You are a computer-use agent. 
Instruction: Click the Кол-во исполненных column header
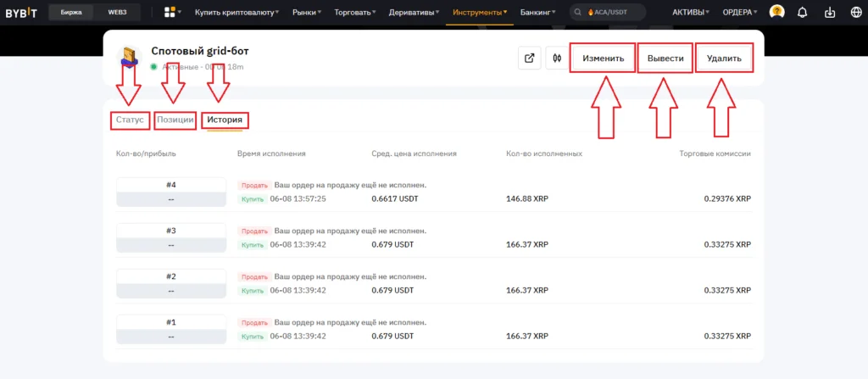pyautogui.click(x=544, y=153)
